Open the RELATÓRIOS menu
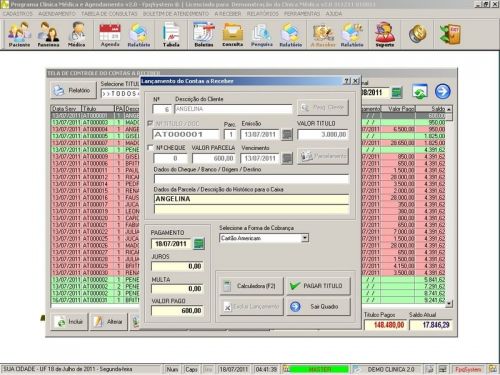This screenshot has width=500, height=375. click(x=263, y=14)
